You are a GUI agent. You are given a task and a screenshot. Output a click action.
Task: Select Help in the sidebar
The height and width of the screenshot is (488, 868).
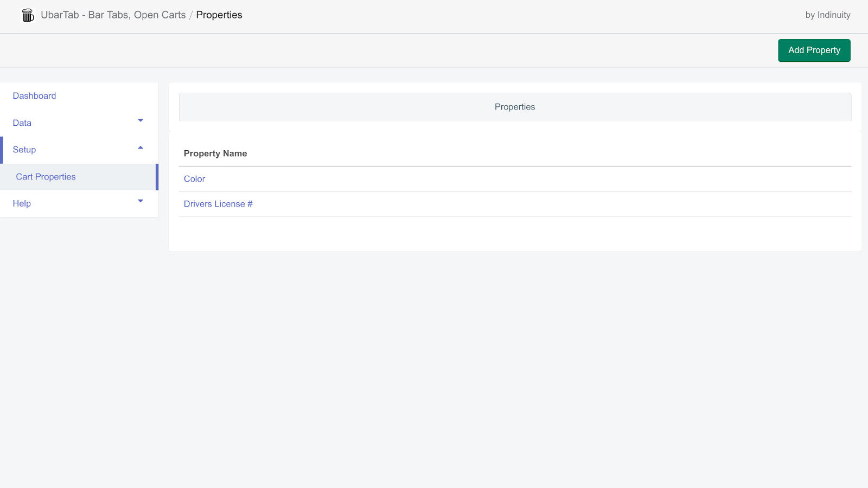pyautogui.click(x=21, y=203)
